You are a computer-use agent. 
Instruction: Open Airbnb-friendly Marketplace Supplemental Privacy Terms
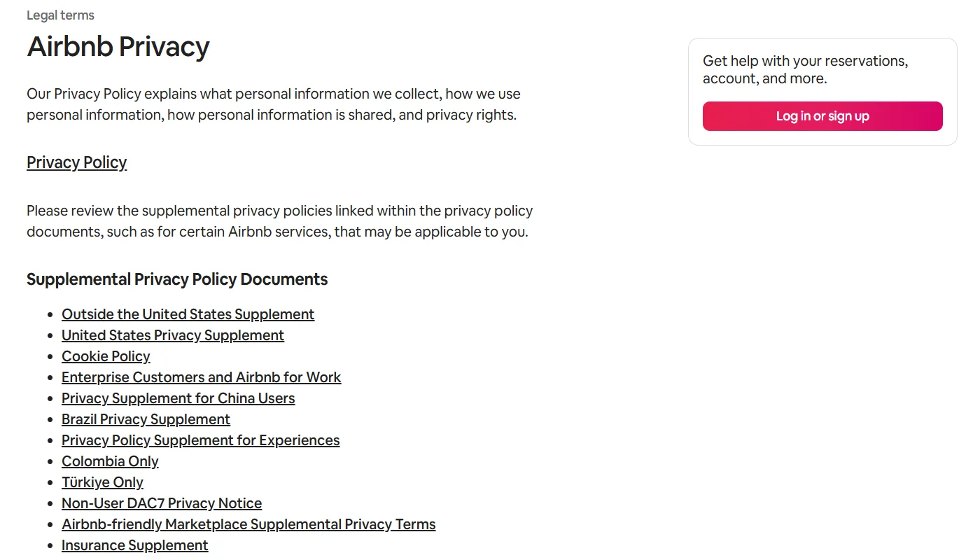click(248, 524)
